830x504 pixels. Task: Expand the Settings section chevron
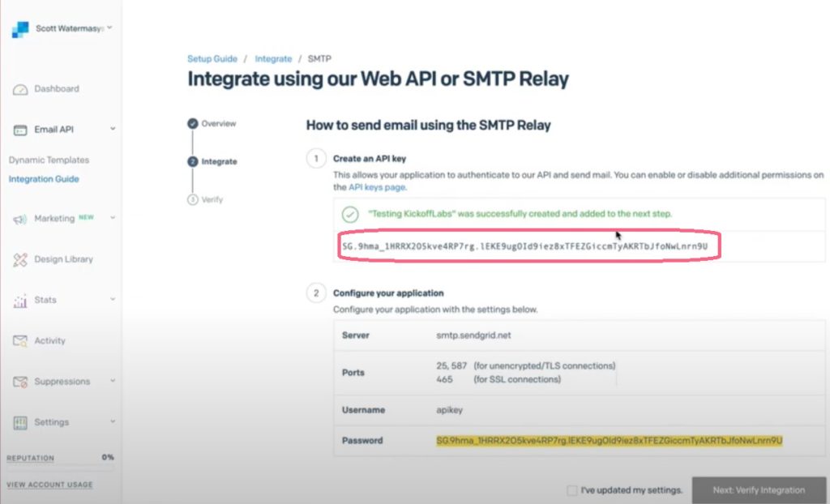pyautogui.click(x=113, y=421)
